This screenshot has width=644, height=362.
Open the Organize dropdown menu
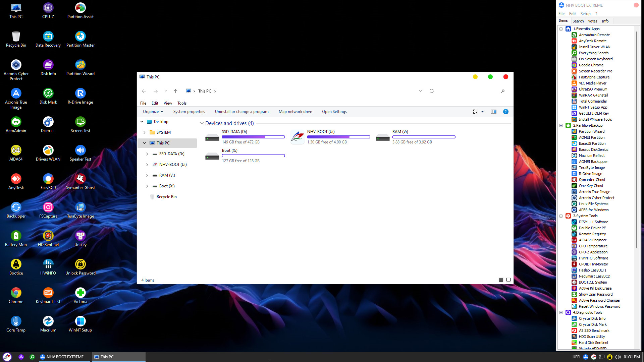(153, 112)
